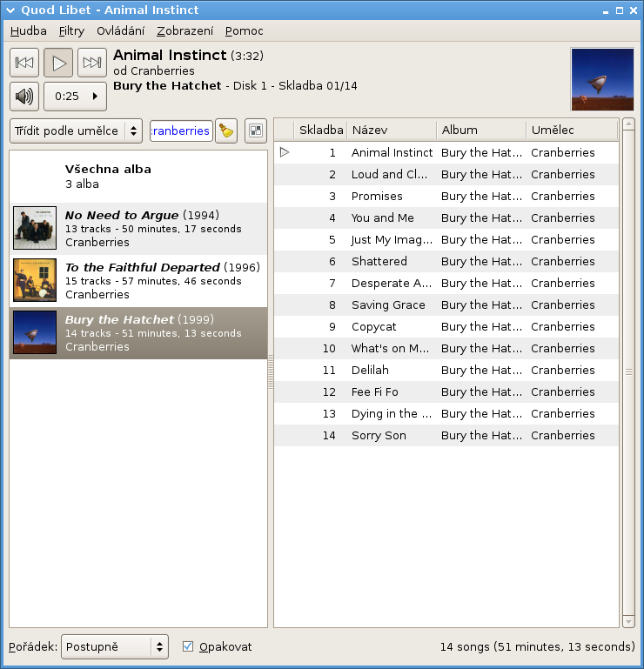
Task: Select the song Dying in the ...
Action: coord(446,414)
